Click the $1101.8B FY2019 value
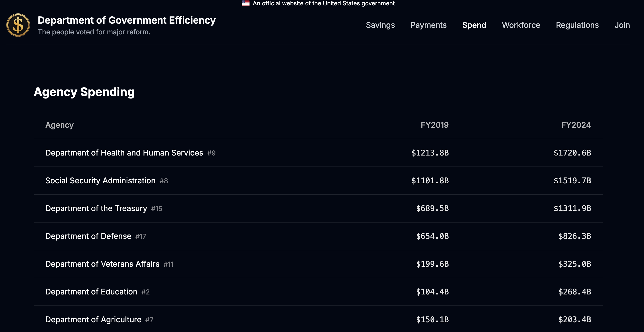The width and height of the screenshot is (644, 332). [x=430, y=181]
